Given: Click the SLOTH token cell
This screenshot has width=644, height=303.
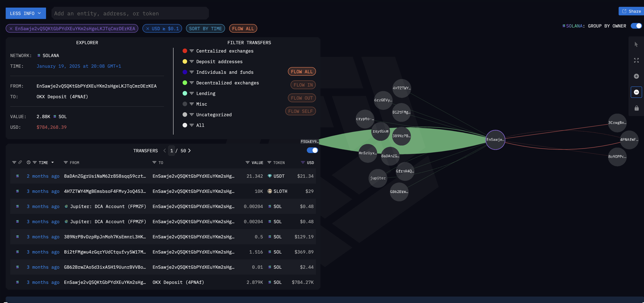Looking at the screenshot, I should point(277,191).
